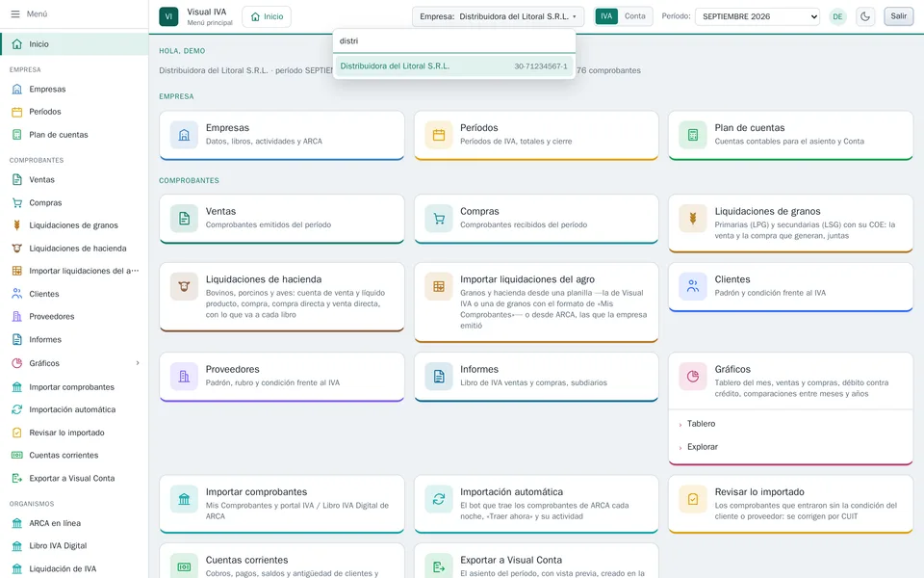Click the Liquidaciones de granos wheat sidebar icon

pos(17,224)
